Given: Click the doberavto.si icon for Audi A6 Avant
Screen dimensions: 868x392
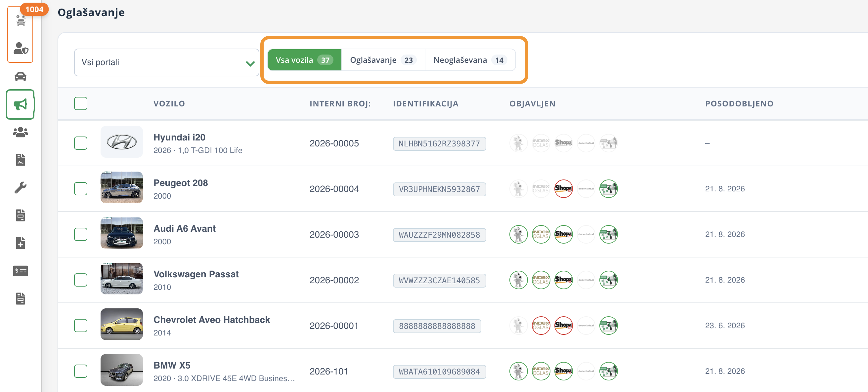Looking at the screenshot, I should tap(586, 234).
